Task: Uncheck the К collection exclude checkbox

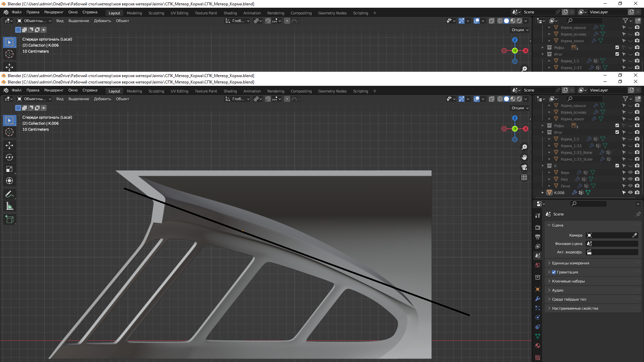Action: [617, 166]
